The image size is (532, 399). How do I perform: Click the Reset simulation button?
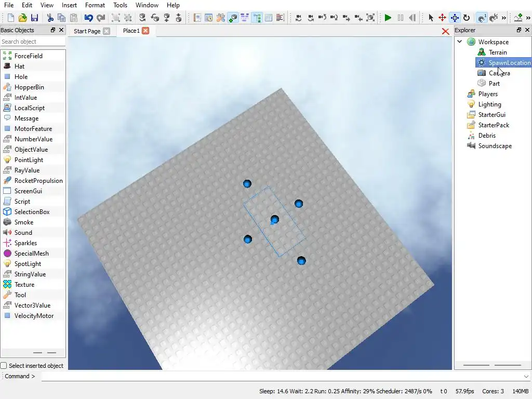pos(412,18)
